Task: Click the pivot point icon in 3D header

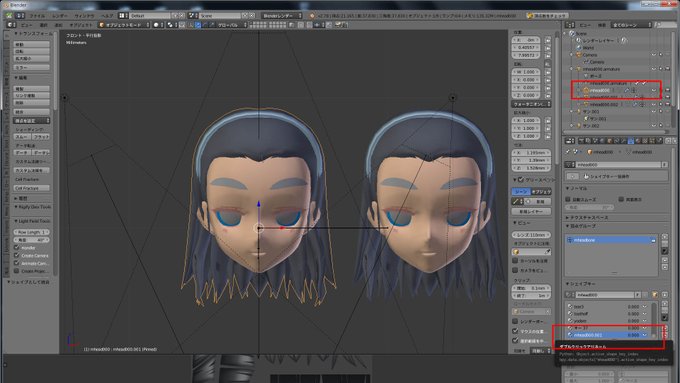Action: (x=170, y=25)
